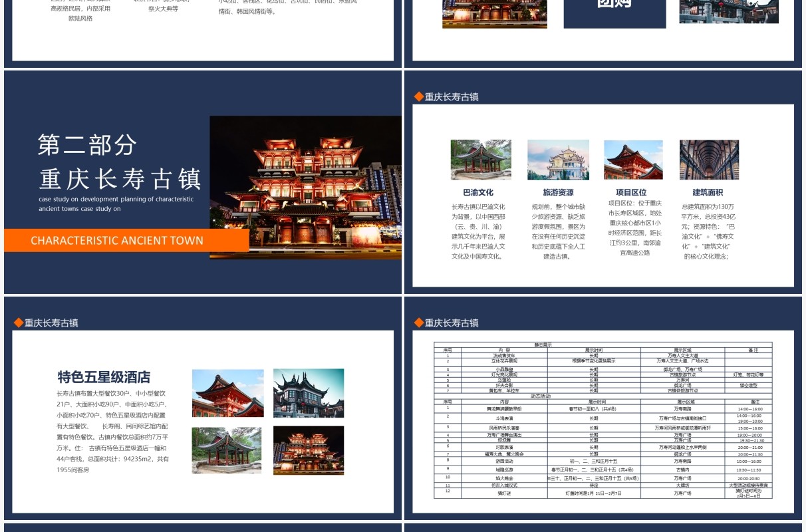Click table cell '根据季节变化更换展示'
The width and height of the screenshot is (806, 532).
[594, 361]
